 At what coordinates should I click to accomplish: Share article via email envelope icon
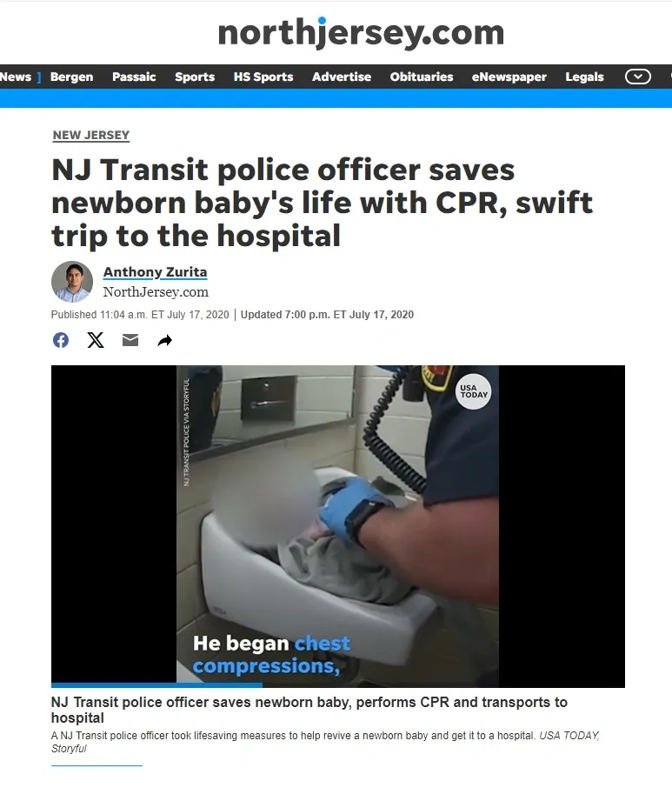(x=130, y=340)
